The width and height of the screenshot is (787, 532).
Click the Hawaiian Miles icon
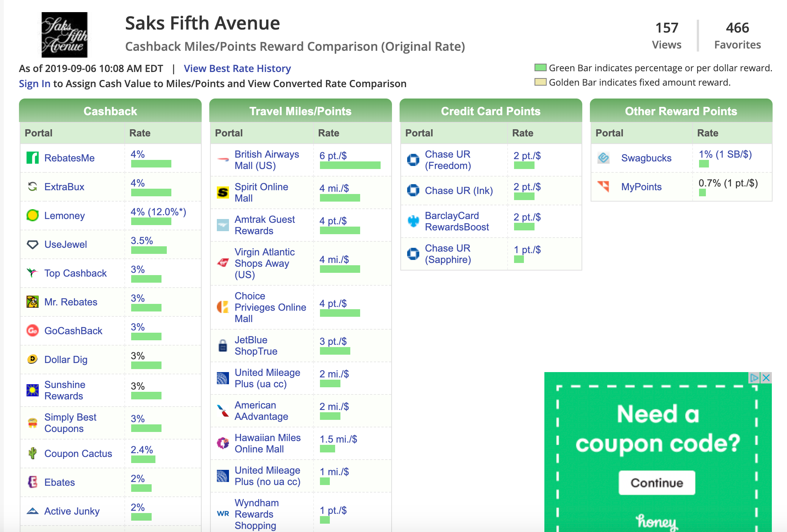point(223,443)
